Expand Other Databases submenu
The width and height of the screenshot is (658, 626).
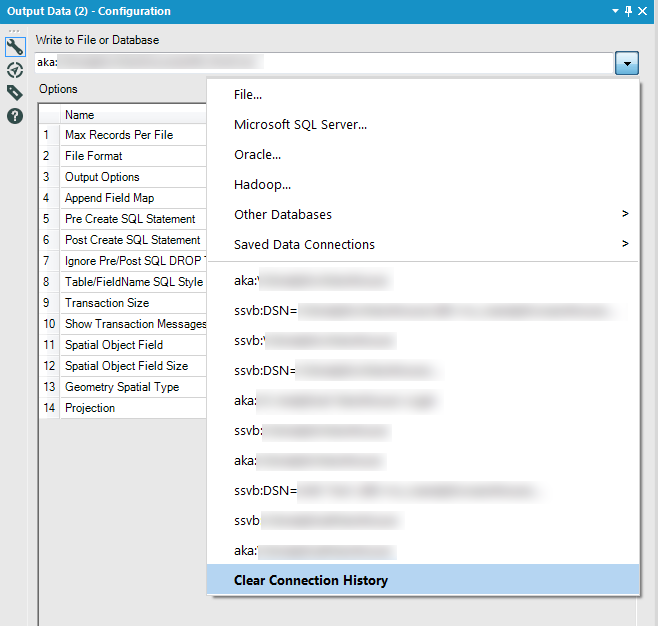tap(423, 214)
